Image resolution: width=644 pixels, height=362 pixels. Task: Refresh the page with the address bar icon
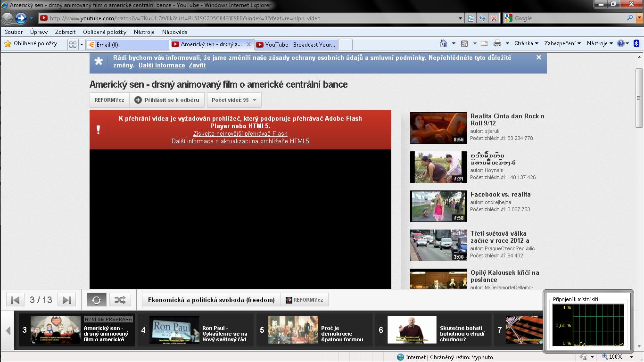coord(482,18)
